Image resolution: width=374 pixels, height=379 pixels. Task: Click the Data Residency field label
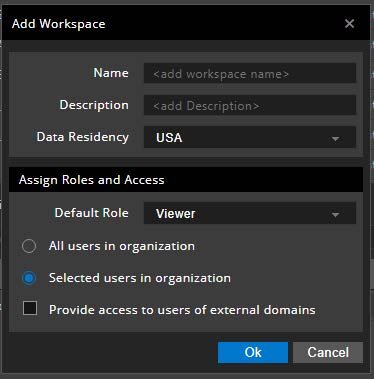pos(82,137)
